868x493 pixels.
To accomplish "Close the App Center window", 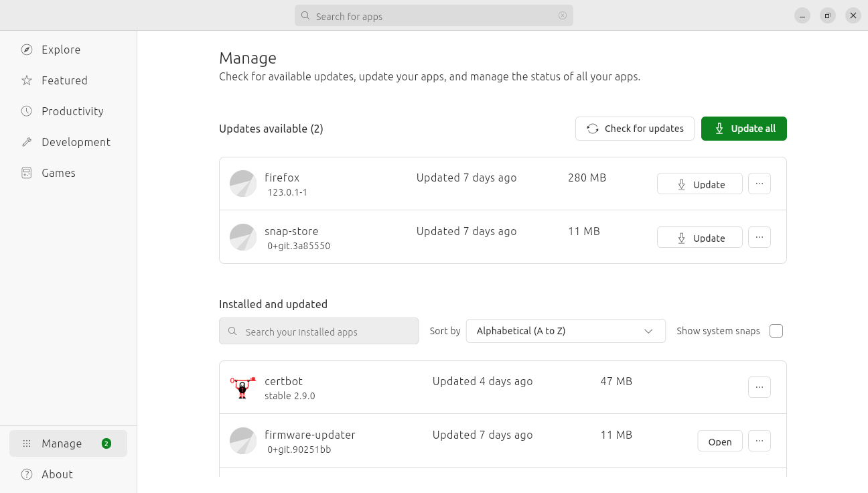I will tap(853, 15).
